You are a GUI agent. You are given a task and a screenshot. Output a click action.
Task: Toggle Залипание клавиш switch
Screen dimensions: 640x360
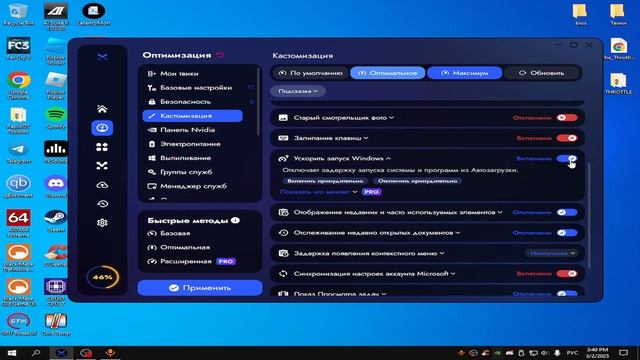(x=567, y=138)
